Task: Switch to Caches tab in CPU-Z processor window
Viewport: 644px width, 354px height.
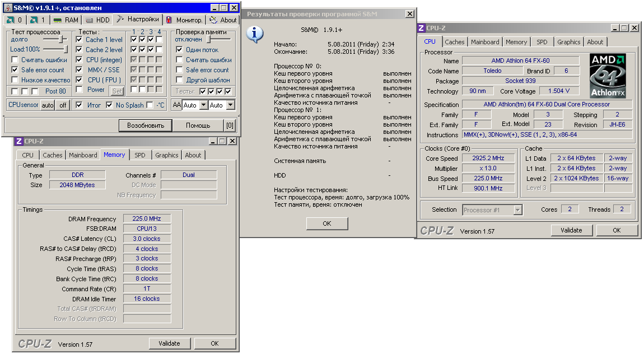Action: 455,42
